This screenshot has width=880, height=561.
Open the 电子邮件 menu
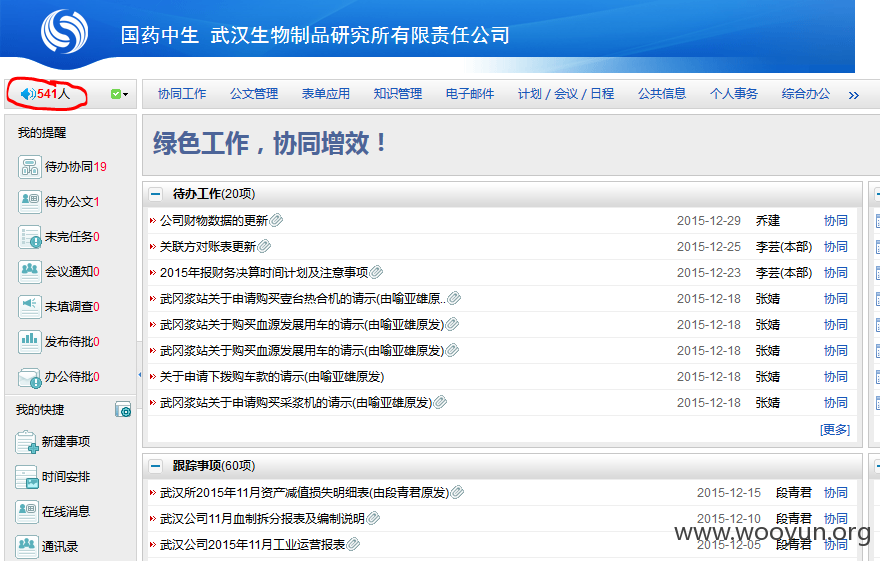click(470, 94)
